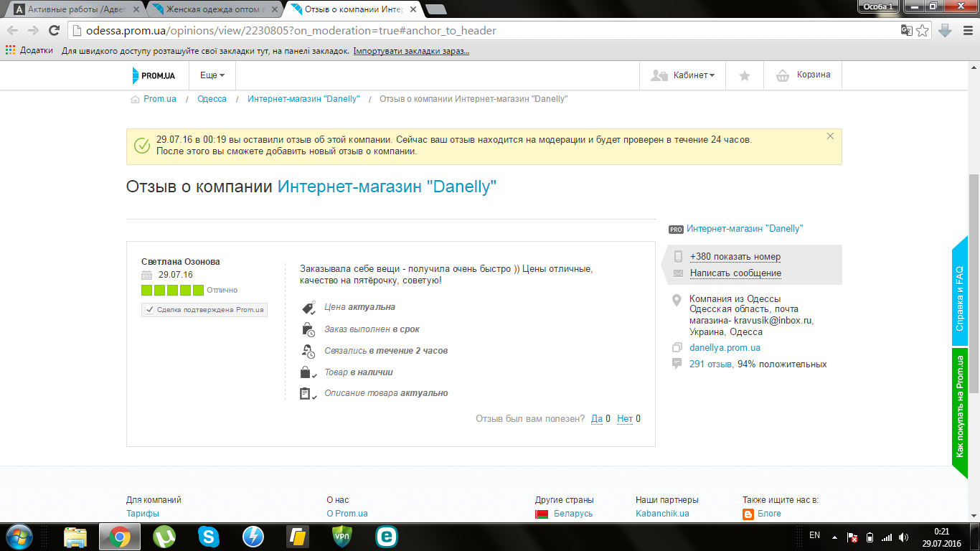Open the VPN app on taskbar
This screenshot has height=551, width=980.
click(342, 537)
